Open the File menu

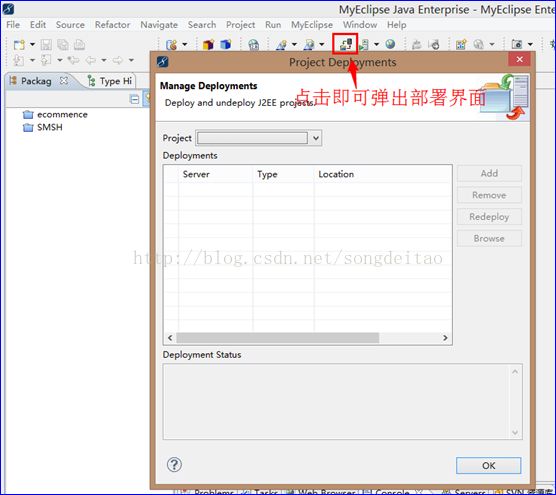click(13, 25)
